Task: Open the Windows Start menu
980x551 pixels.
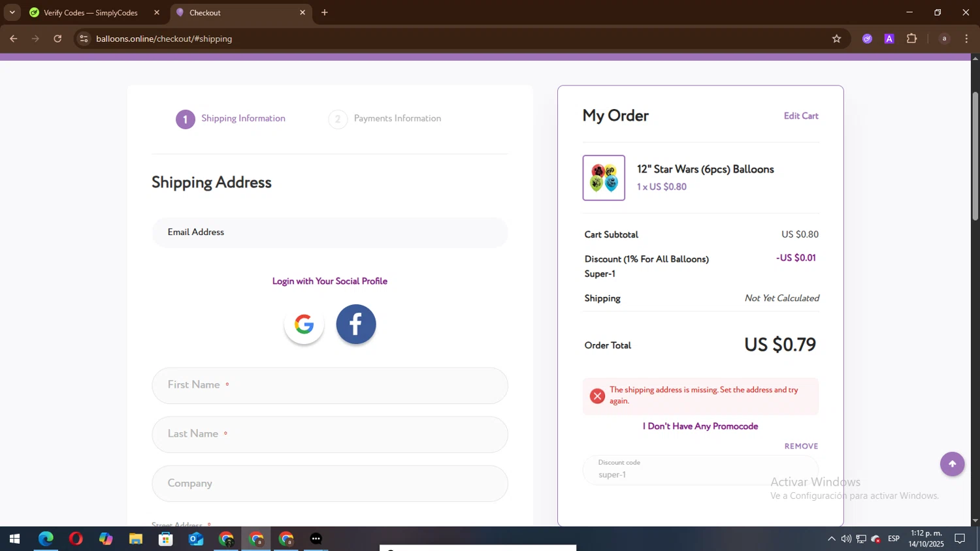Action: pyautogui.click(x=14, y=539)
